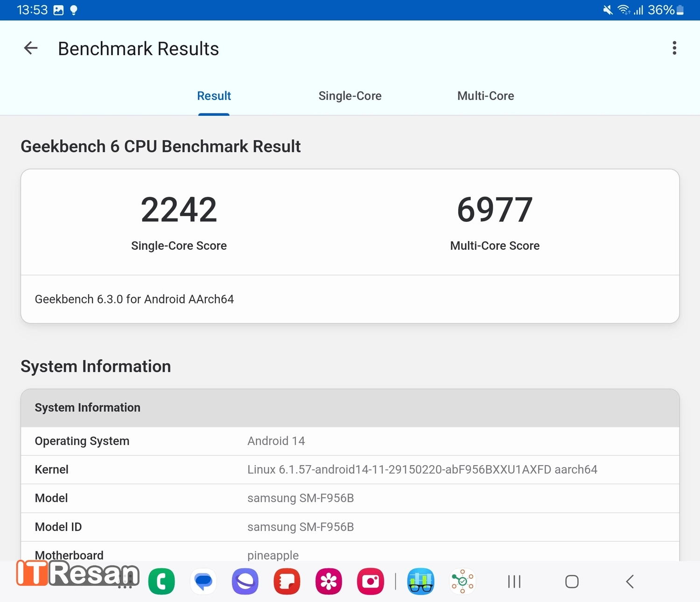
Task: Launch the red Camera app
Action: pos(371,581)
